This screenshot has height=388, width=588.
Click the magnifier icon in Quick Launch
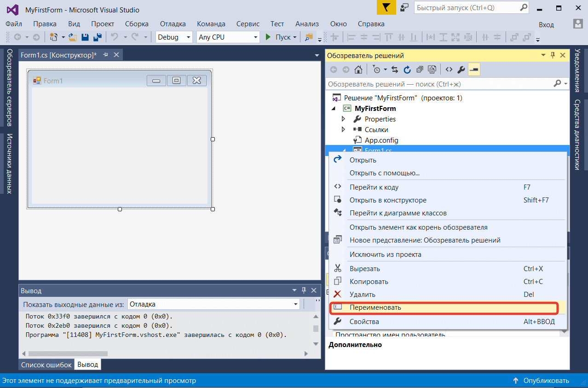524,8
